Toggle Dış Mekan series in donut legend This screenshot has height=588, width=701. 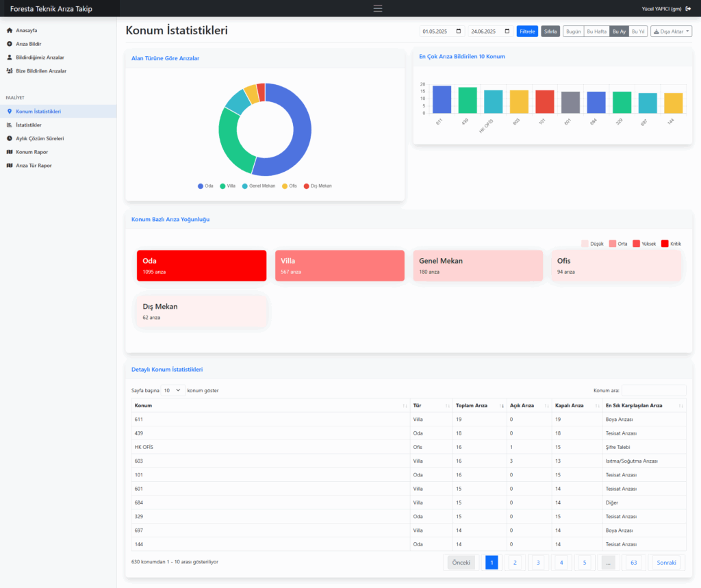click(318, 186)
